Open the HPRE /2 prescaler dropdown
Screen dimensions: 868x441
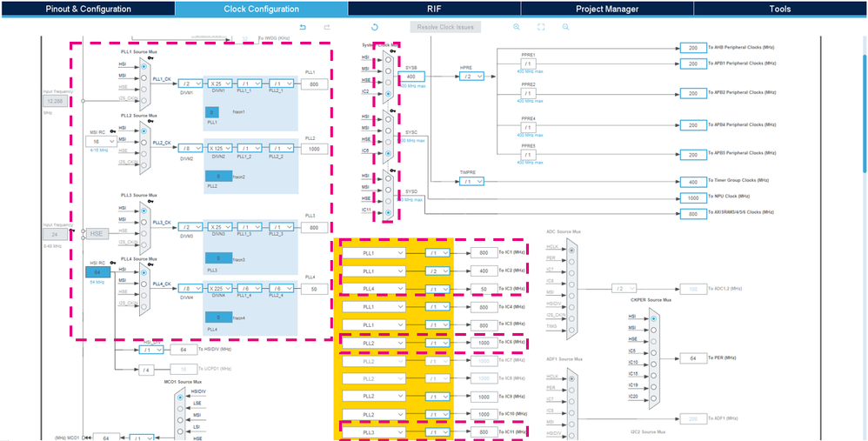coord(471,77)
